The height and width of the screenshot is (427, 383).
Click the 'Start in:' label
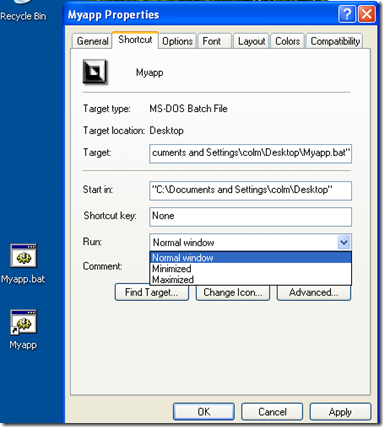(x=98, y=190)
